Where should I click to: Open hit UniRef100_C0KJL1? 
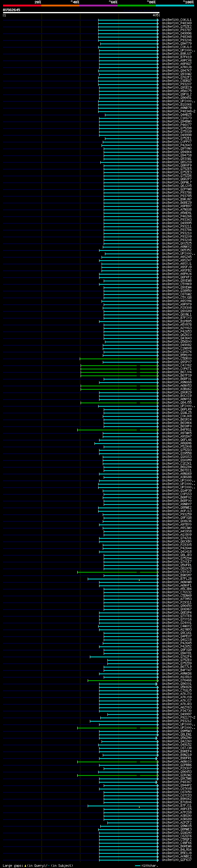pyautogui.click(x=176, y=20)
